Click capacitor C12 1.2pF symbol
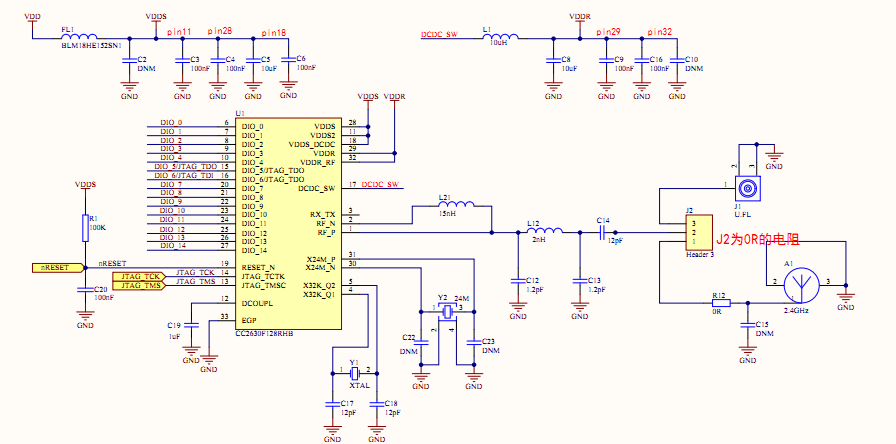 click(x=518, y=281)
